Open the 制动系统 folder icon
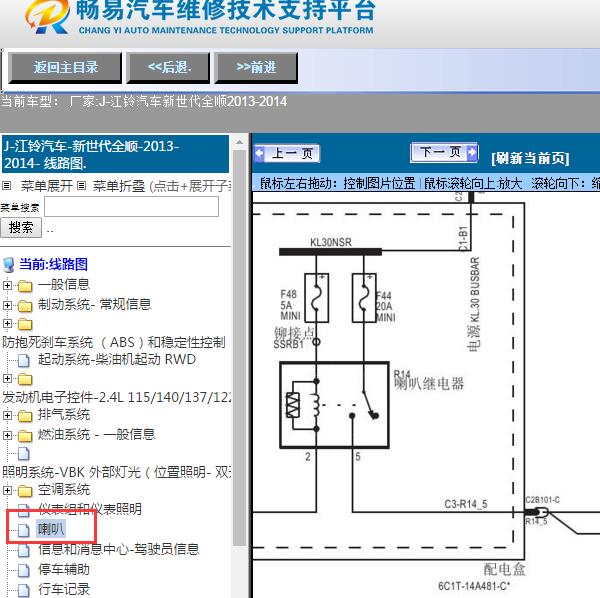This screenshot has width=600, height=598. pyautogui.click(x=25, y=306)
